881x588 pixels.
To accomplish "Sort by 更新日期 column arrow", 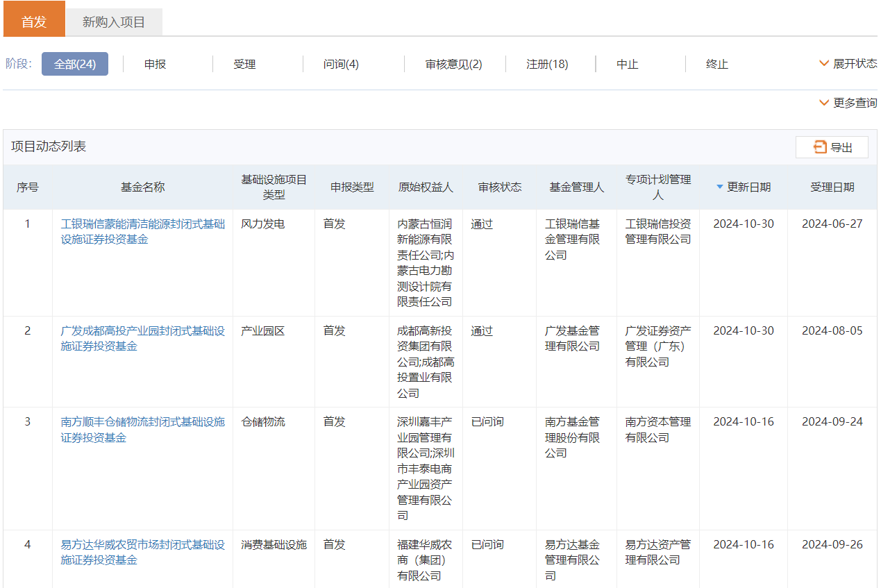I will coord(720,187).
